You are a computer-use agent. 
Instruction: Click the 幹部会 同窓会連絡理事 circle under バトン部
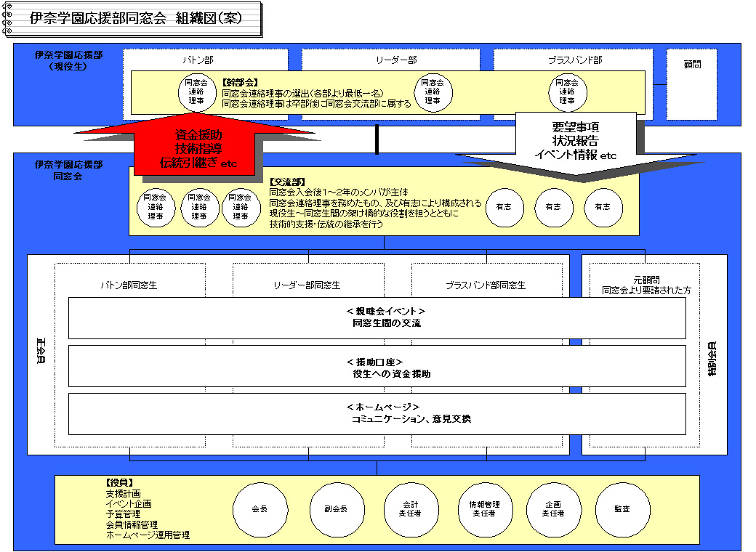pyautogui.click(x=197, y=92)
